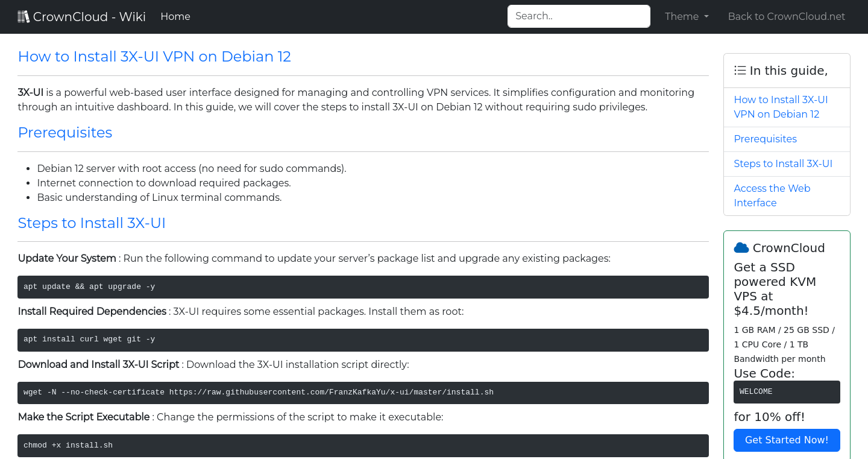Click the 'chmod +x install.sh' code block

[362, 445]
